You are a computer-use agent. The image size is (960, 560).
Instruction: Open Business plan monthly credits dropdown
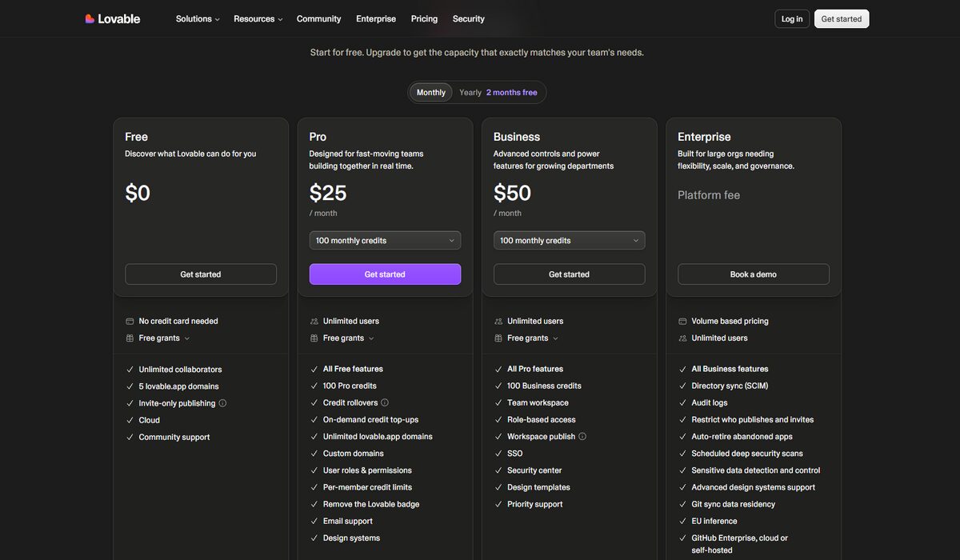click(569, 240)
